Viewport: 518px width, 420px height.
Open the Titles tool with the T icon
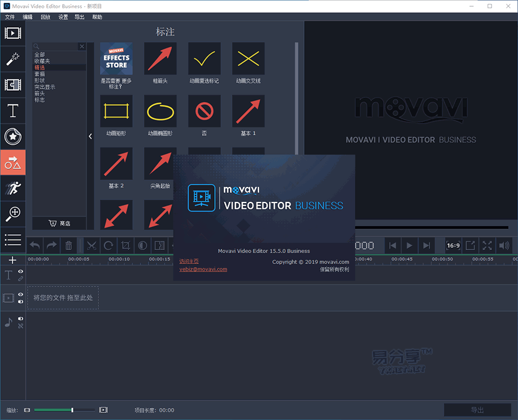click(13, 110)
